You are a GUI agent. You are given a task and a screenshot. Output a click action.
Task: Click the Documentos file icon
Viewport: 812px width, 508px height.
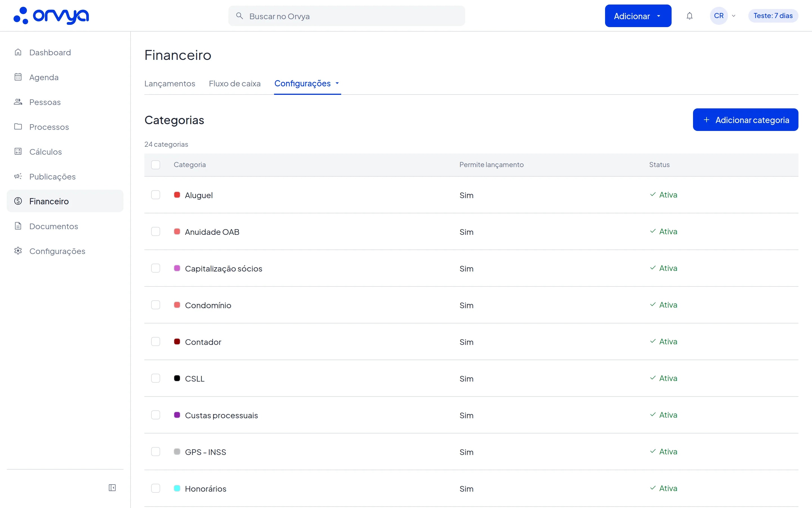click(x=18, y=226)
